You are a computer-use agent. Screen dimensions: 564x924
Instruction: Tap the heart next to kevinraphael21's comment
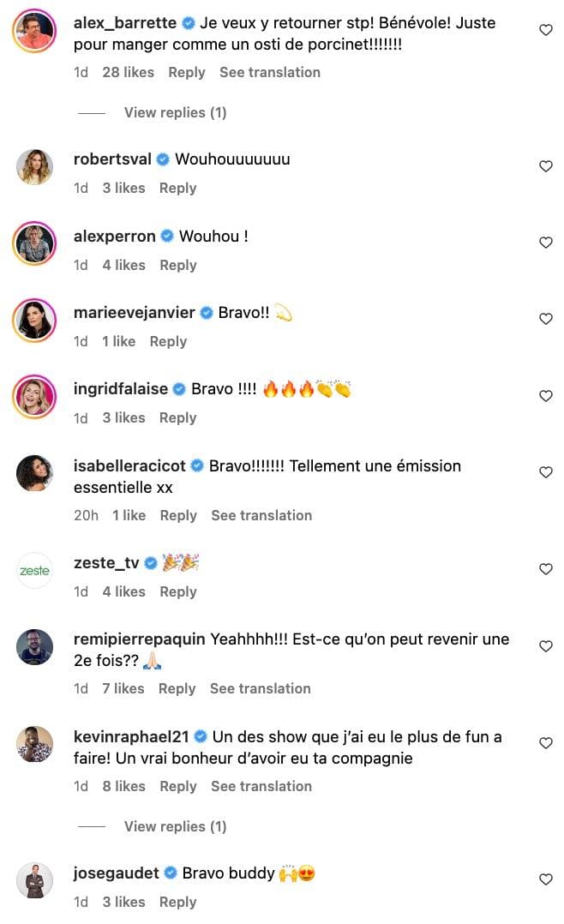tap(546, 742)
